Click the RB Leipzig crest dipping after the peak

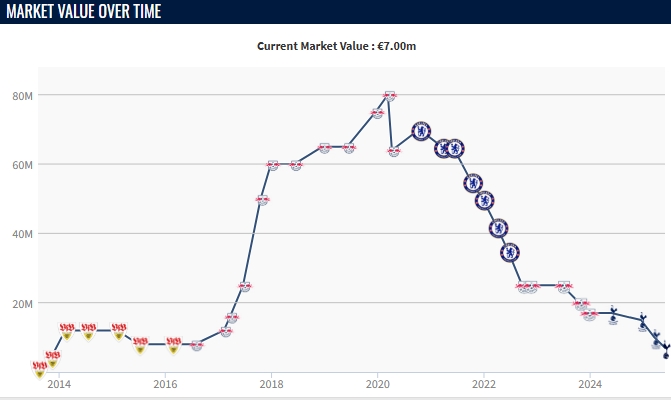pyautogui.click(x=394, y=152)
